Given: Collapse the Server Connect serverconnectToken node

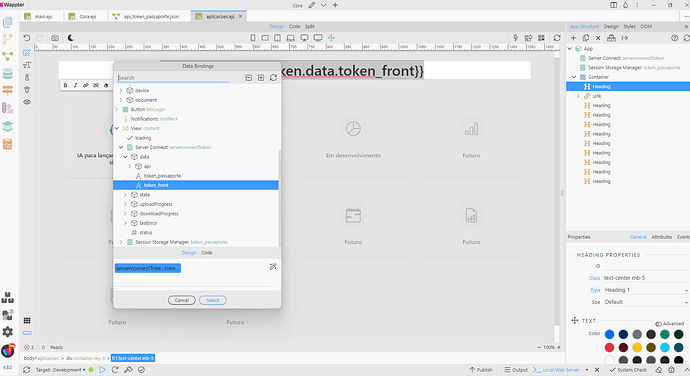Looking at the screenshot, I should pyautogui.click(x=121, y=147).
